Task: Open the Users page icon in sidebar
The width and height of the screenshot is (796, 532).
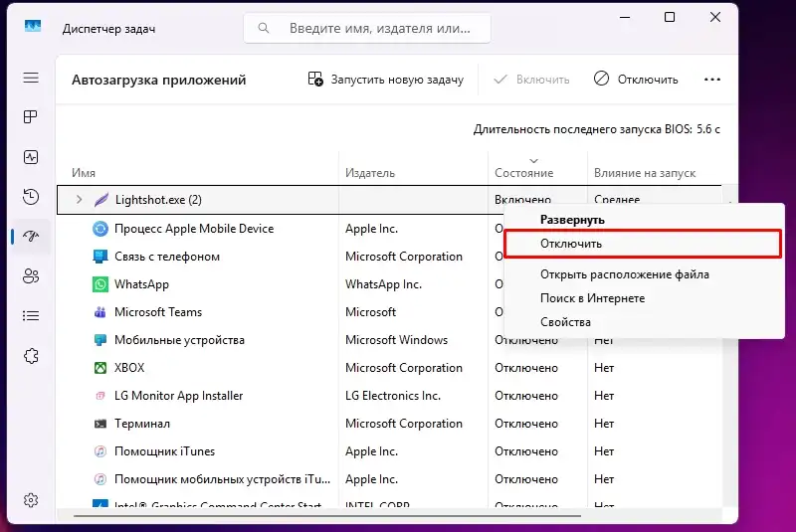Action: (x=31, y=275)
